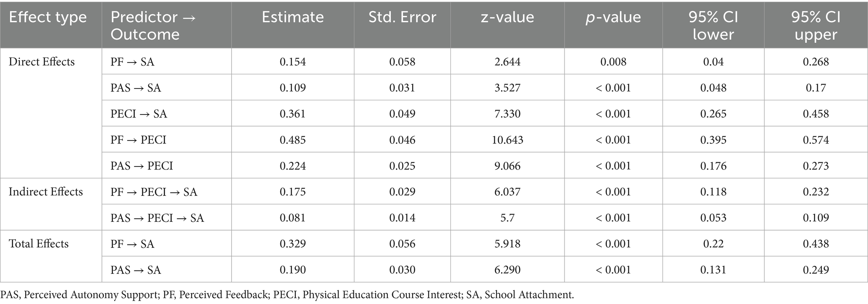Image resolution: width=868 pixels, height=304 pixels.
Task: Click the Indirect Effects row label
Action: 46,192
